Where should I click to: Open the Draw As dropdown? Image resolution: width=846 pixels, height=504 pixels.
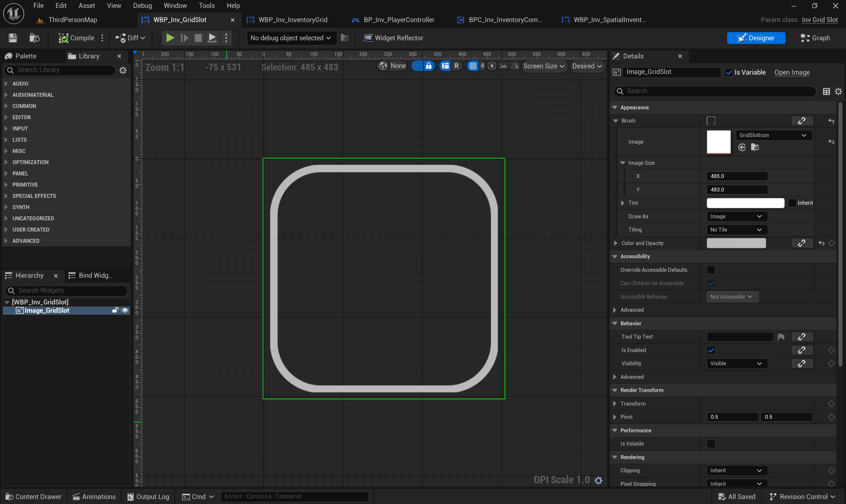(x=736, y=217)
